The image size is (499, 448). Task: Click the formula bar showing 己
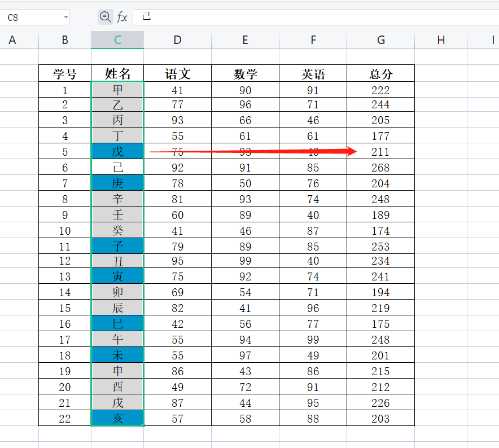tap(316, 17)
